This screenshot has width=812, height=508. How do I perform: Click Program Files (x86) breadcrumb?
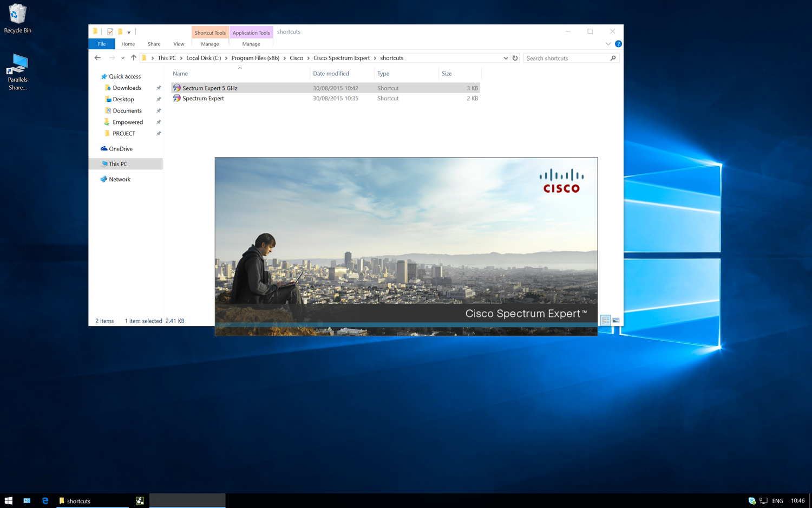[256, 58]
